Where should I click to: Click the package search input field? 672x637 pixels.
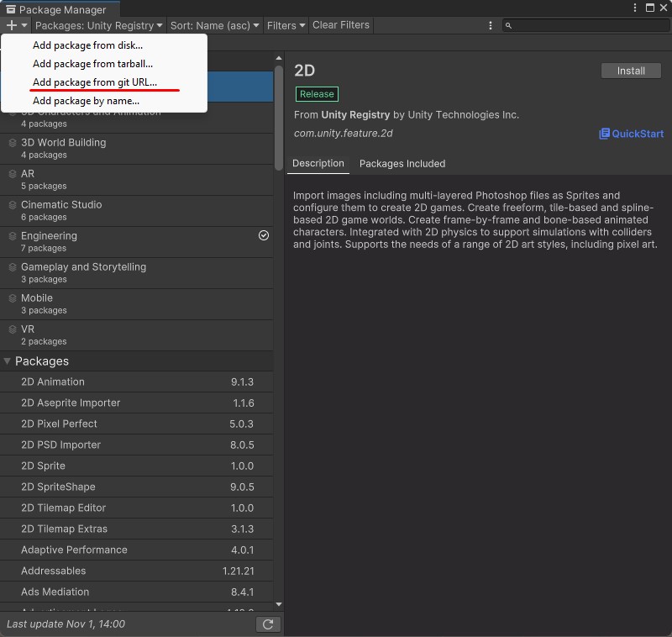(585, 25)
